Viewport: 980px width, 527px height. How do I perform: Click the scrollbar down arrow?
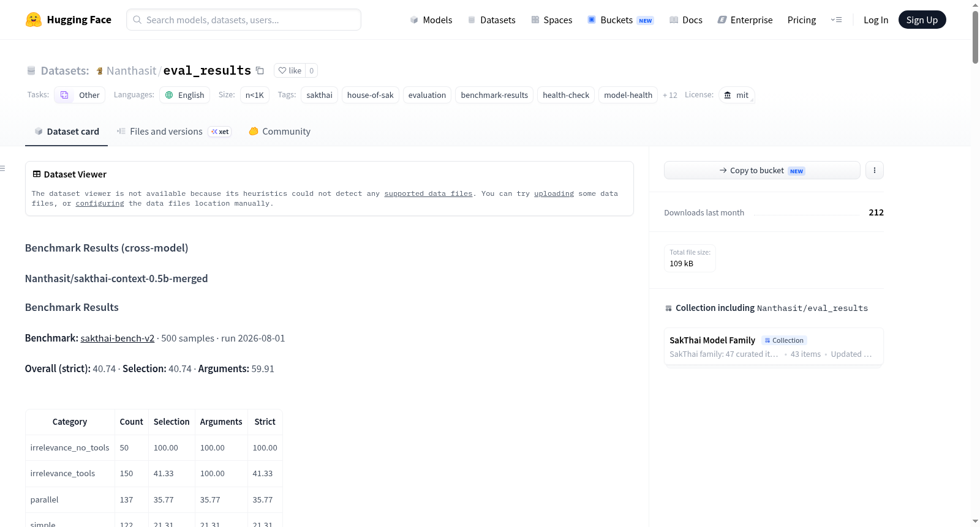975,522
